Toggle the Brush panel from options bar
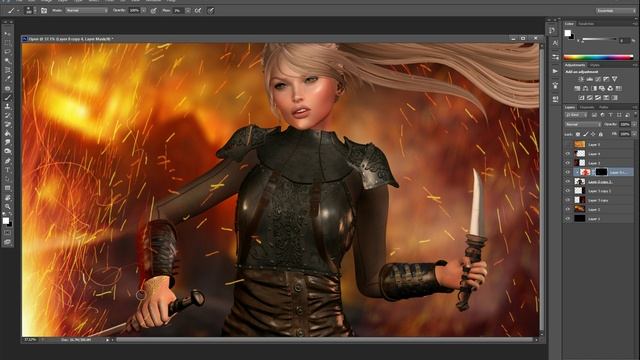The width and height of the screenshot is (640, 360). (x=44, y=11)
